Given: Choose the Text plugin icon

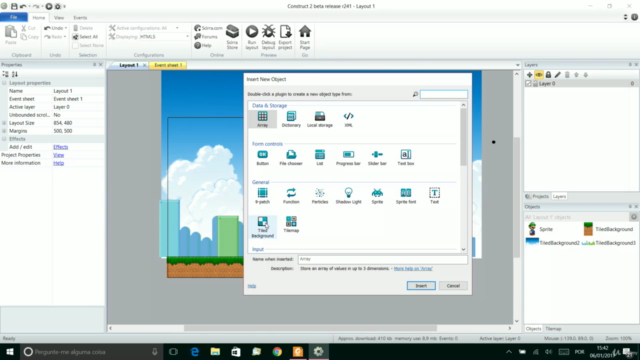Looking at the screenshot, I should tap(434, 196).
